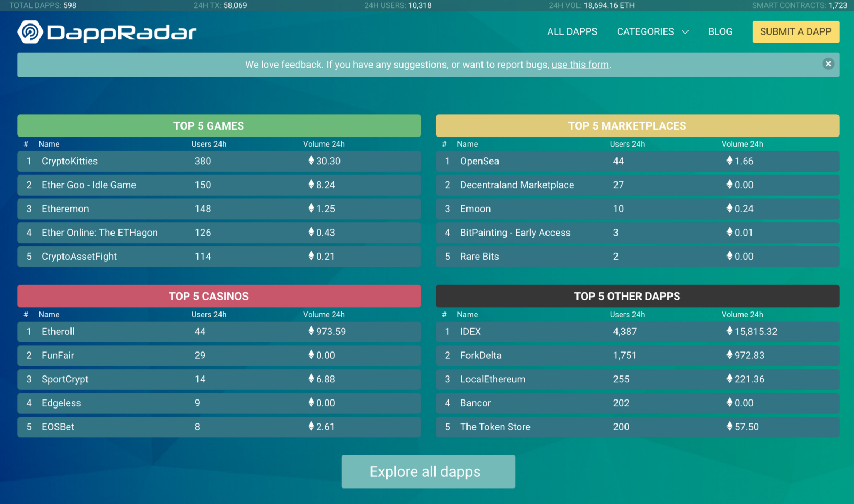The height and width of the screenshot is (504, 854).
Task: Click the Explore all dapps button
Action: click(x=428, y=471)
